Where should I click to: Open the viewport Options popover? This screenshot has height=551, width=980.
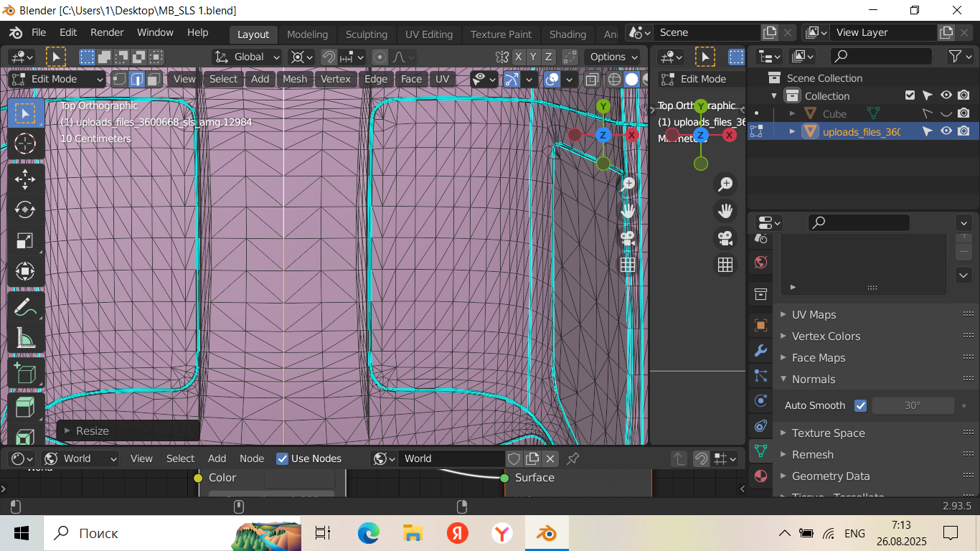[613, 57]
